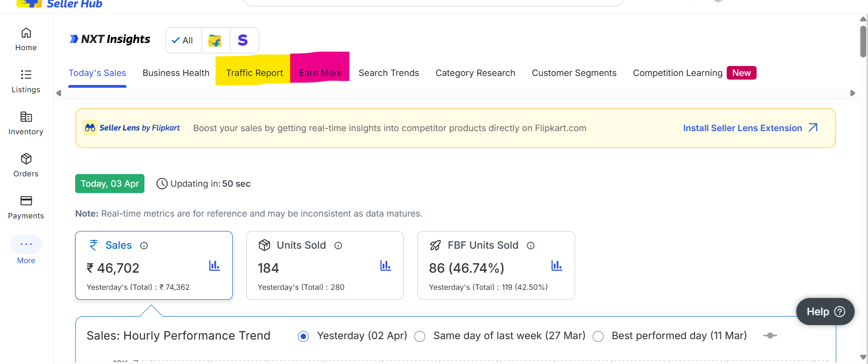Open Payments card icon
868x364 pixels.
pyautogui.click(x=26, y=201)
